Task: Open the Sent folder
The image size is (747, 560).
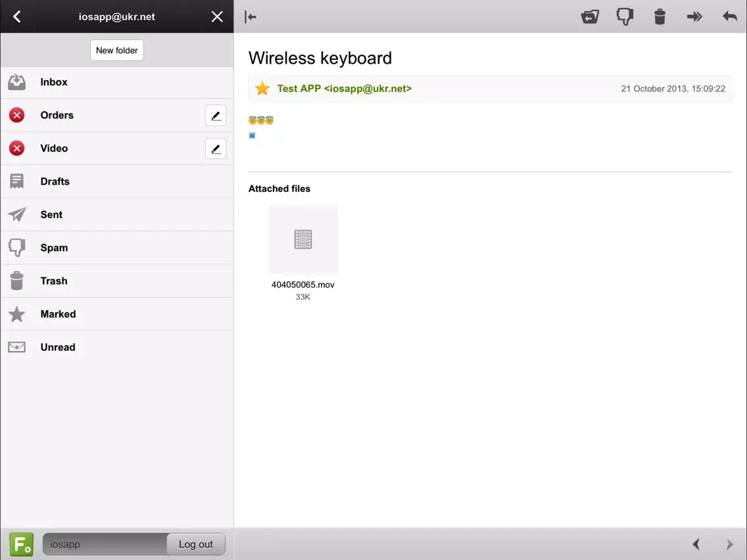Action: click(117, 215)
